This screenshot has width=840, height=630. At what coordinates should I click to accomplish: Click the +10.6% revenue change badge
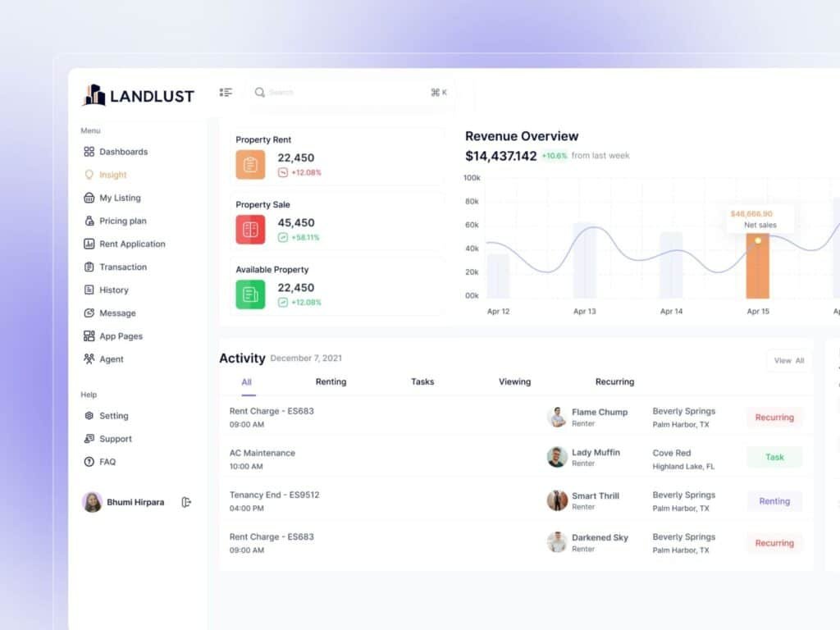click(x=554, y=156)
